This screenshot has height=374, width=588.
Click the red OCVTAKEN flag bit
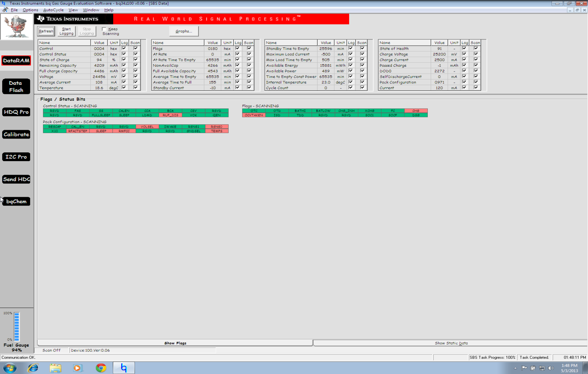coord(254,115)
